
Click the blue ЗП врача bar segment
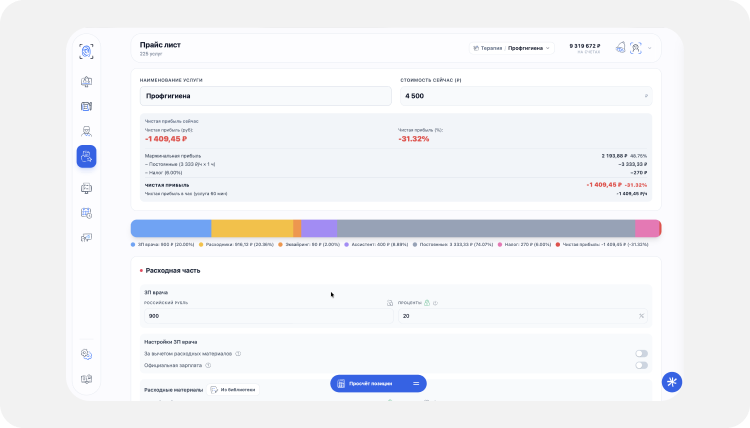171,229
